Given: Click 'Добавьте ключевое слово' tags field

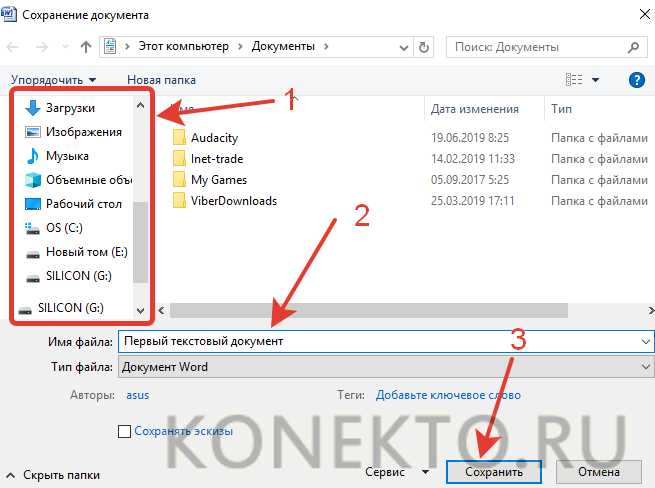Looking at the screenshot, I should click(448, 395).
